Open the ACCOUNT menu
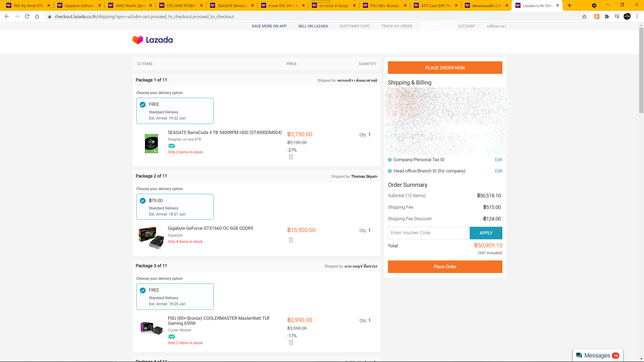 pyautogui.click(x=466, y=26)
